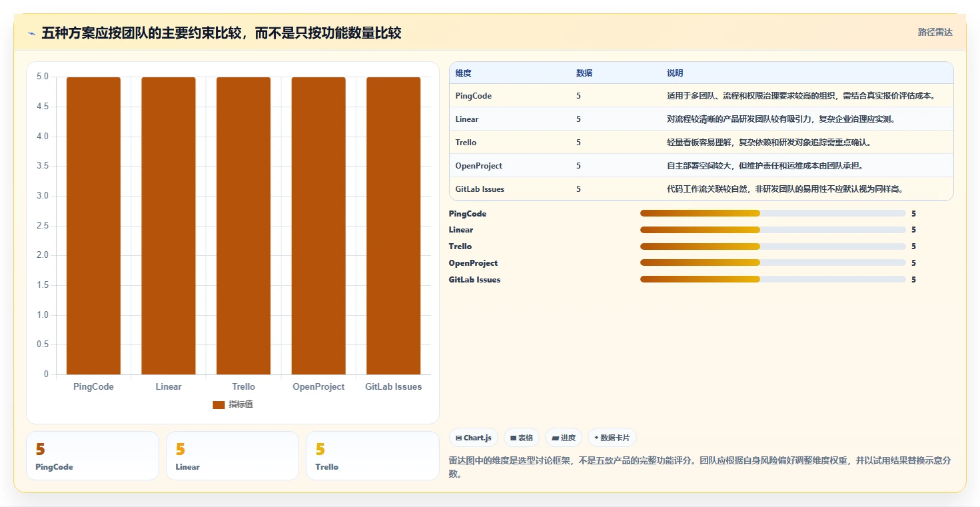Click the description starting 自主部署空间较大
Image resolution: width=980 pixels, height=507 pixels.
point(765,166)
